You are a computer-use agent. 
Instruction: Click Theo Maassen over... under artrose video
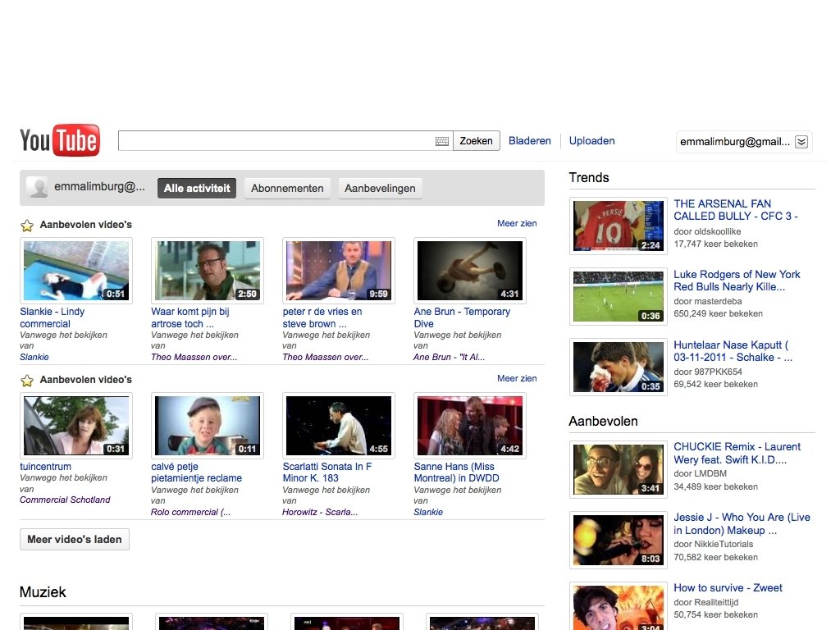click(x=194, y=357)
